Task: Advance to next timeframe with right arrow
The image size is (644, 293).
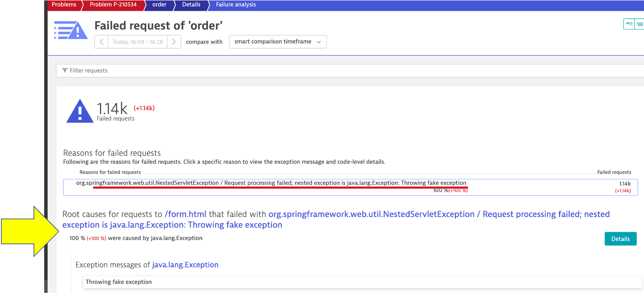Action: pyautogui.click(x=174, y=42)
